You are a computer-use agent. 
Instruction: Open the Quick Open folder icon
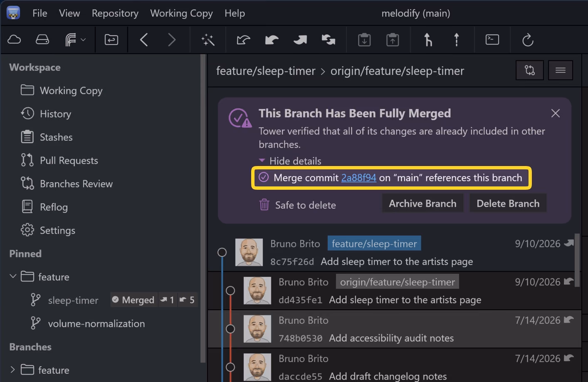111,40
